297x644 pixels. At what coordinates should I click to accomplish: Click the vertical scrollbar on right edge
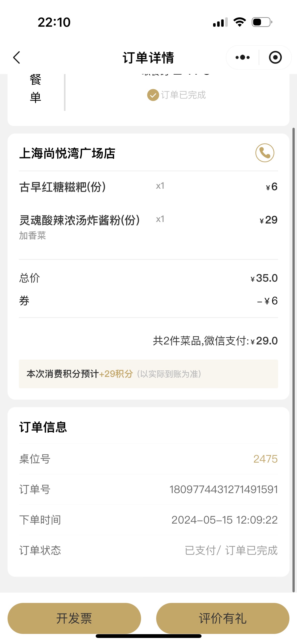click(x=293, y=360)
